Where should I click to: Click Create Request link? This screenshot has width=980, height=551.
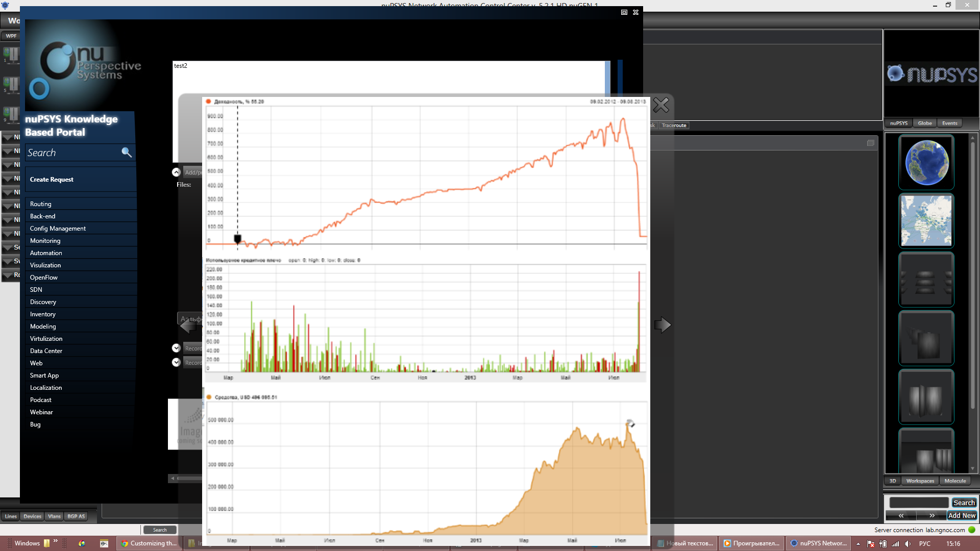tap(52, 180)
